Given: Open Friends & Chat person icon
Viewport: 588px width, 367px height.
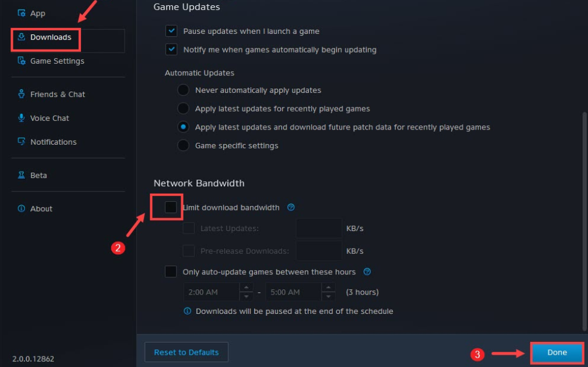Looking at the screenshot, I should tap(22, 94).
